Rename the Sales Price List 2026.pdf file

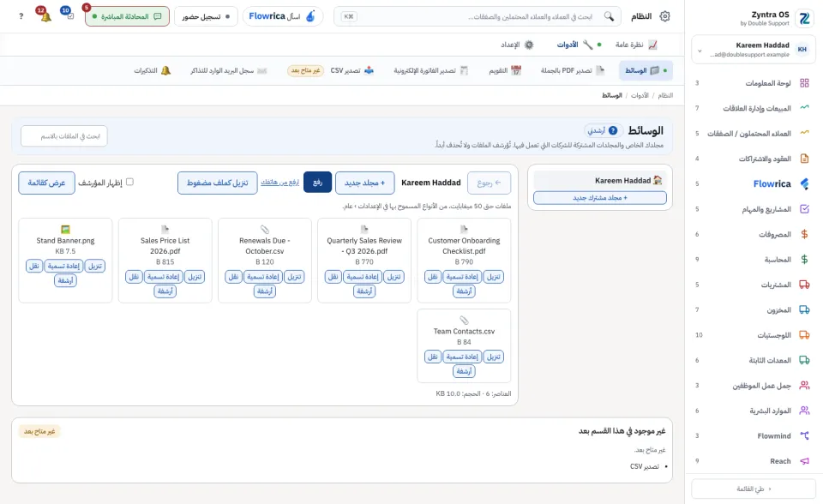(163, 277)
